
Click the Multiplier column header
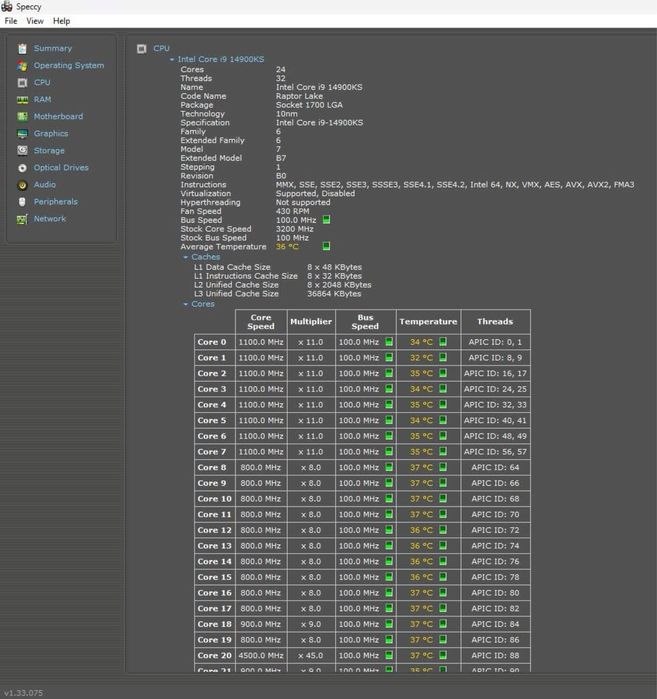click(x=311, y=322)
